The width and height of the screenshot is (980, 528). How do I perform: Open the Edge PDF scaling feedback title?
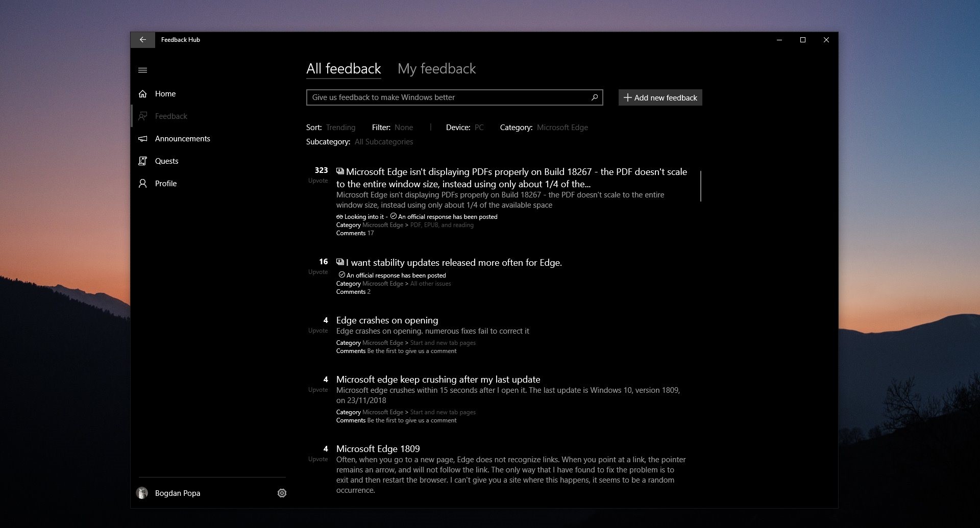pyautogui.click(x=512, y=178)
